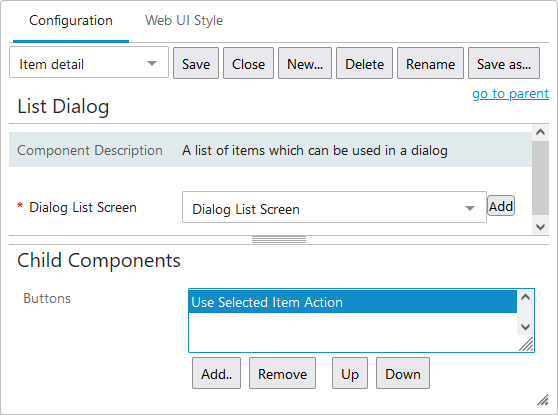Click the Rename button
This screenshot has height=415, width=558.
(430, 63)
